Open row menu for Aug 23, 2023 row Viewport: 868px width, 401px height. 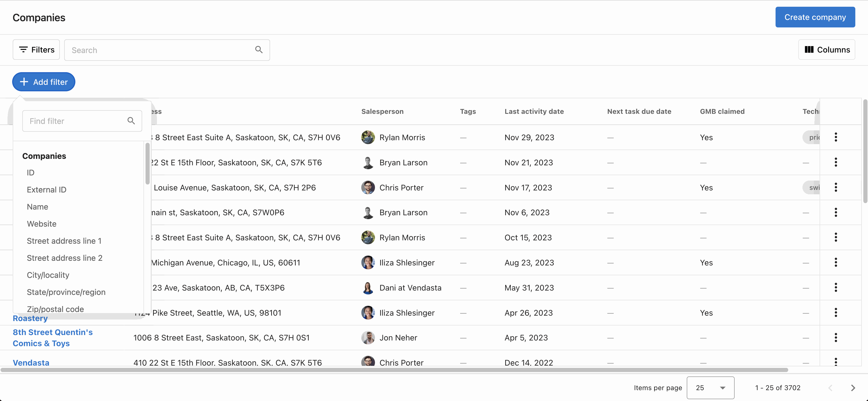click(836, 263)
